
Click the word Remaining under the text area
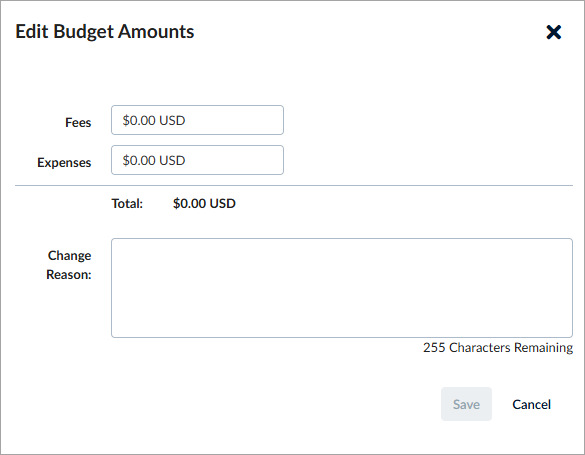tap(544, 348)
